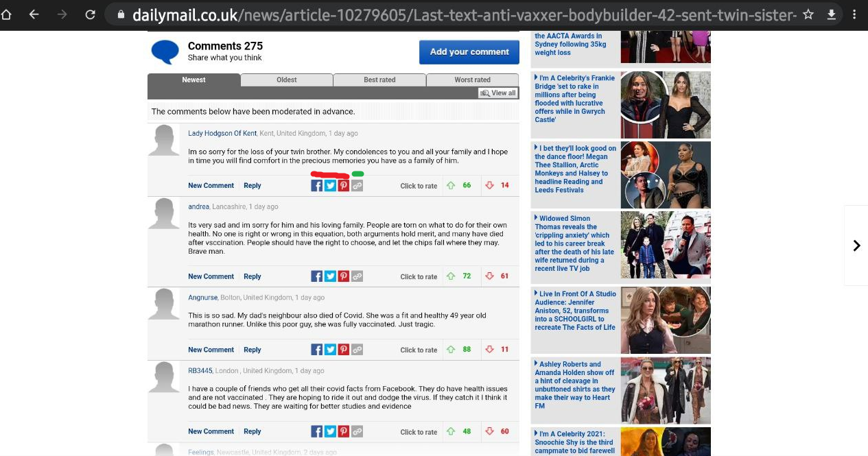Viewport: 868px width, 456px height.
Task: Upvote andrea's comment with the green arrow
Action: tap(449, 276)
